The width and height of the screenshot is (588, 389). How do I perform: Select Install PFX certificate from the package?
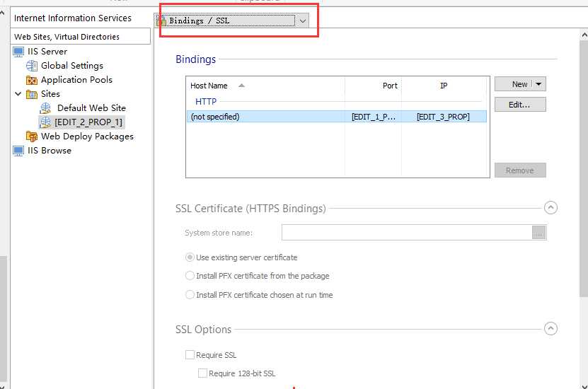click(x=190, y=276)
